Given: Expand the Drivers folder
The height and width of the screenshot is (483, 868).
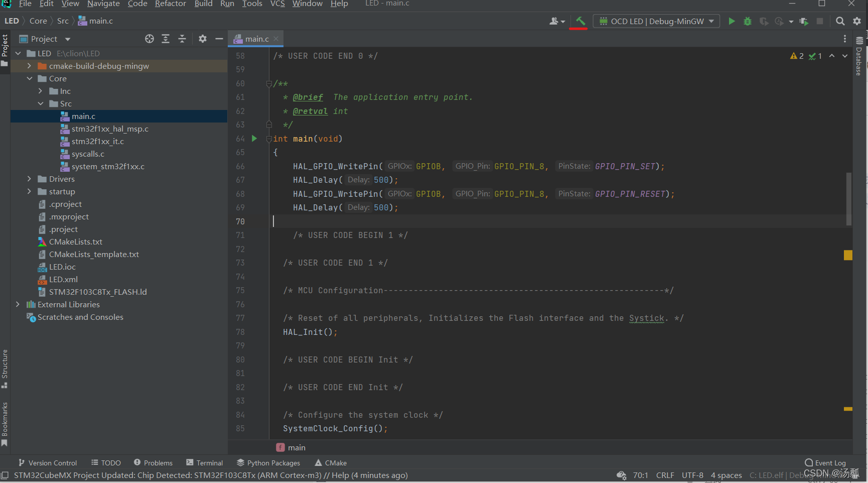Looking at the screenshot, I should click(x=29, y=179).
